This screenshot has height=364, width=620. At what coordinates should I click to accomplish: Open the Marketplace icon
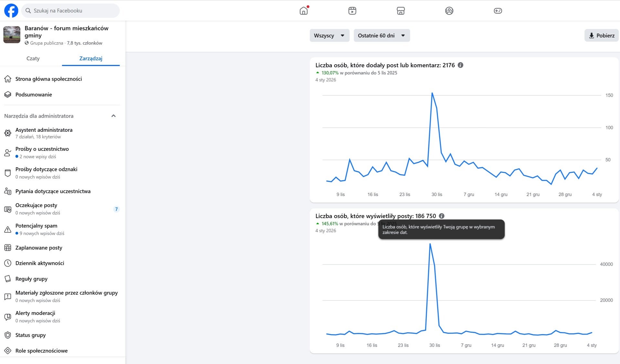pyautogui.click(x=401, y=11)
